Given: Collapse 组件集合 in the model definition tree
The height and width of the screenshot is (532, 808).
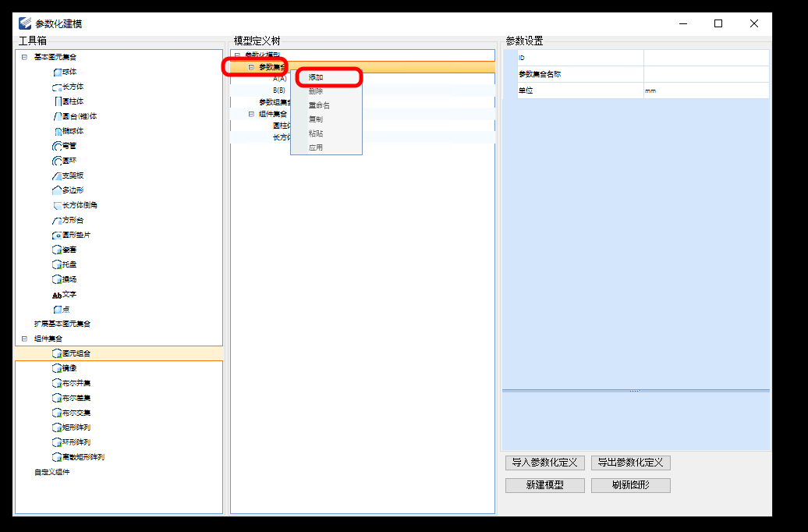Looking at the screenshot, I should coord(251,114).
